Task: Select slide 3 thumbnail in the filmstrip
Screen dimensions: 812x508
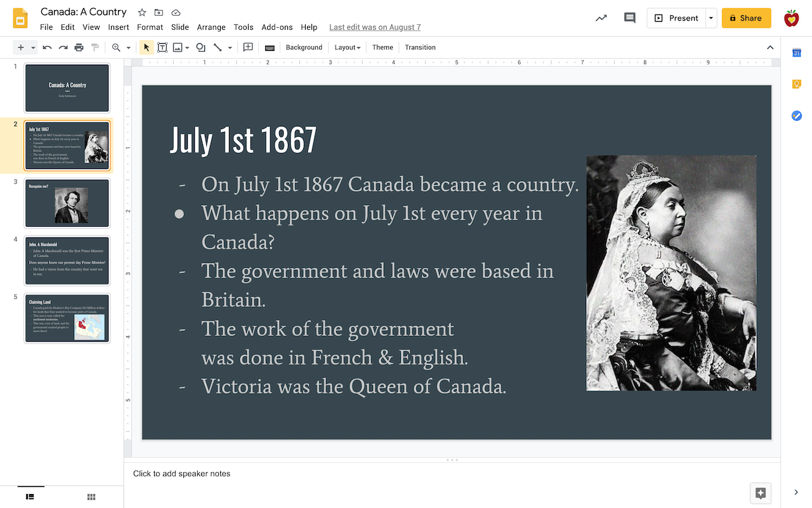Action: 67,203
